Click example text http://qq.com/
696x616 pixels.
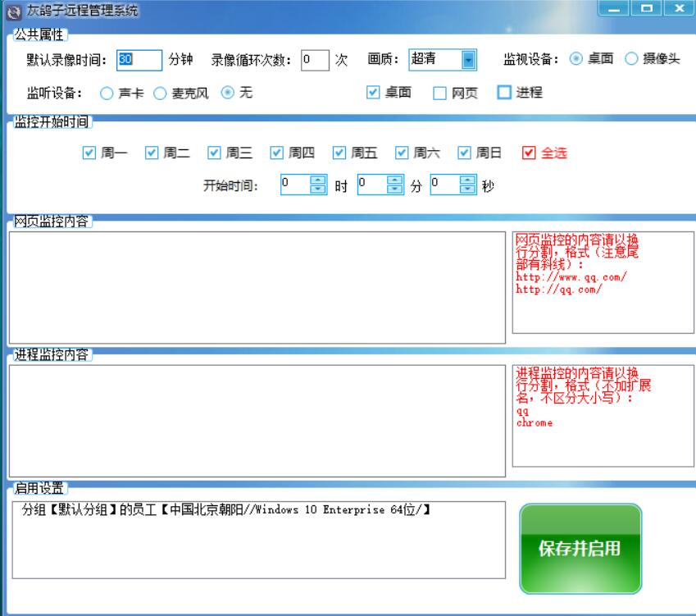tap(558, 290)
